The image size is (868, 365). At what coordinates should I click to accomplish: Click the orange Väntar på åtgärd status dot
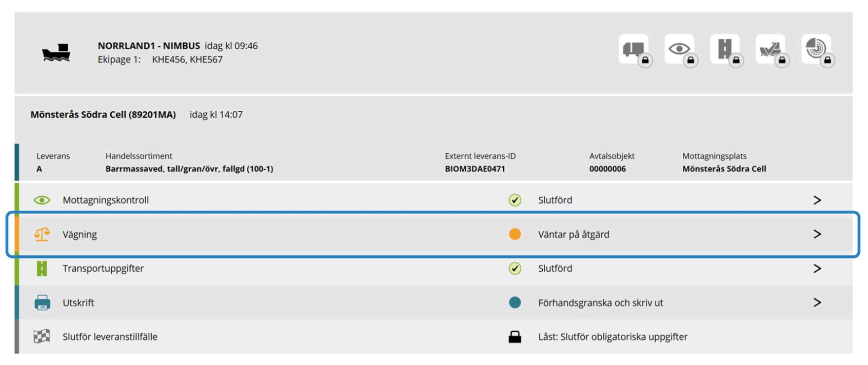point(515,234)
